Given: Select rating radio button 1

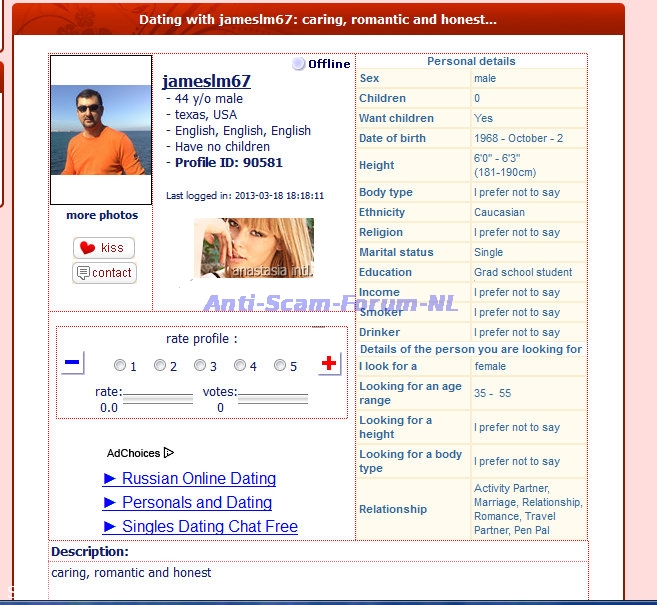Looking at the screenshot, I should click(120, 366).
